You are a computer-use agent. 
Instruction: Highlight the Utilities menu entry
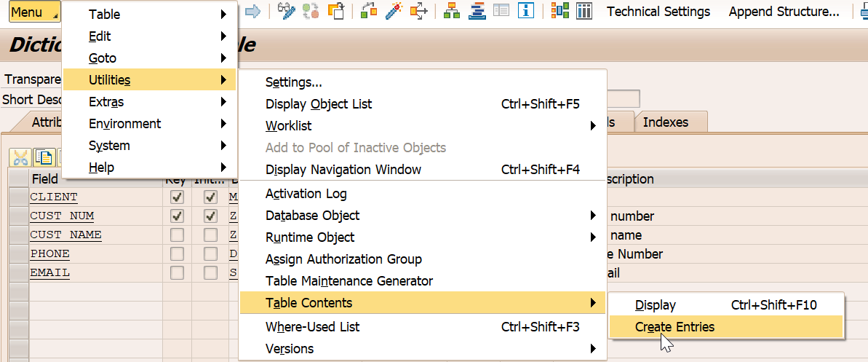click(x=149, y=80)
